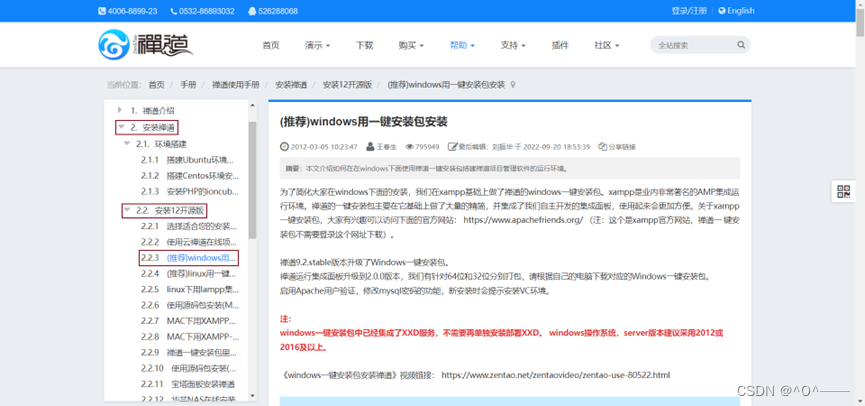
Task: Click the sidebar scroll down arrow
Action: (x=253, y=395)
